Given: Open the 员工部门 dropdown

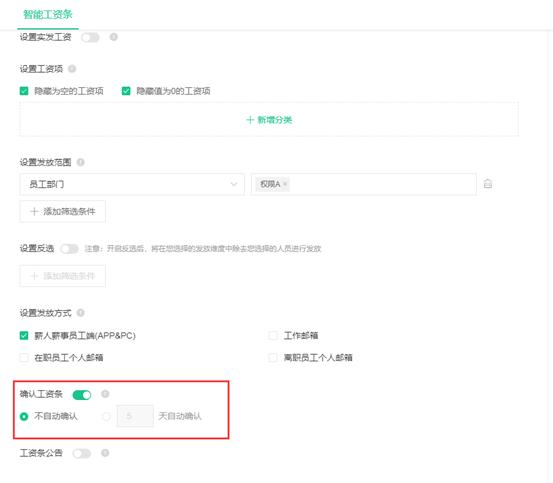Looking at the screenshot, I should point(132,184).
